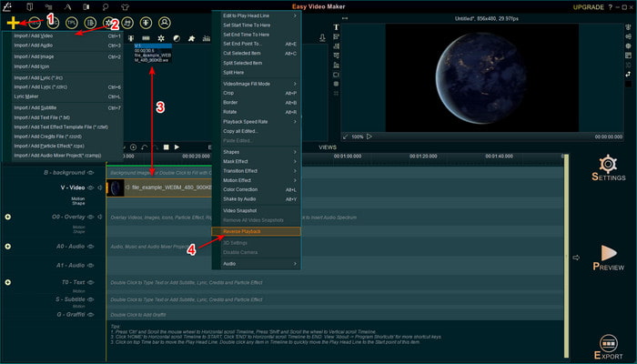This screenshot has width=637, height=364.
Task: Expand the Motion Effect submenu
Action: pyautogui.click(x=257, y=180)
